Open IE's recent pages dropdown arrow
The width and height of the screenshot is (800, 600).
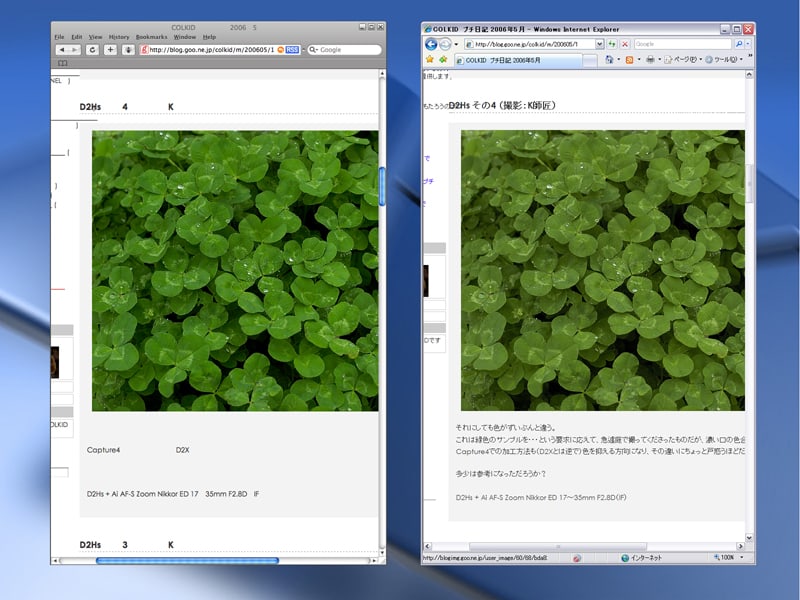456,44
